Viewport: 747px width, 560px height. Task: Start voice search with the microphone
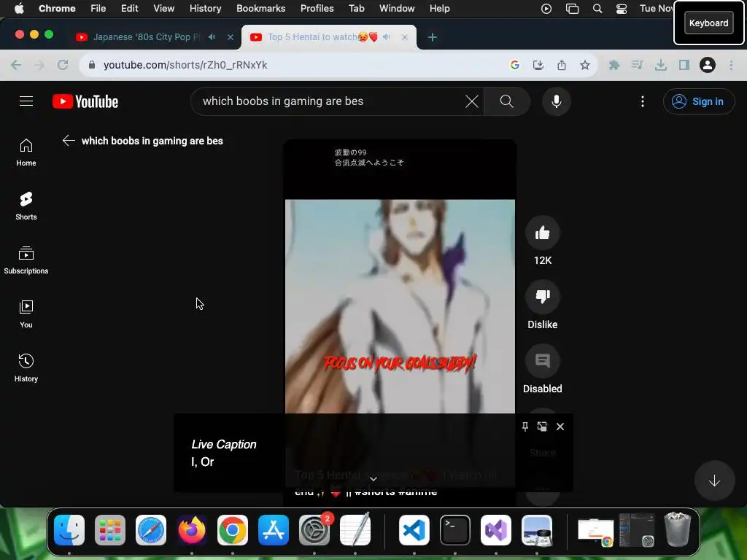pos(556,101)
